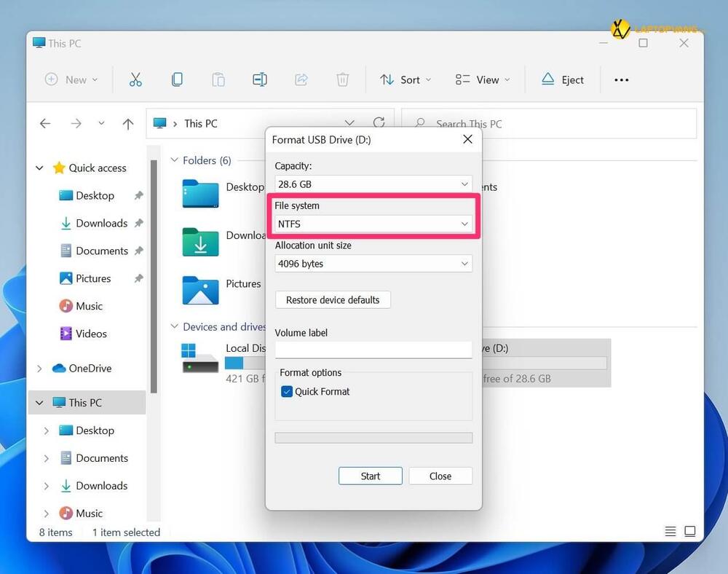This screenshot has height=574, width=728.
Task: Click inside the Volume label input field
Action: point(373,350)
